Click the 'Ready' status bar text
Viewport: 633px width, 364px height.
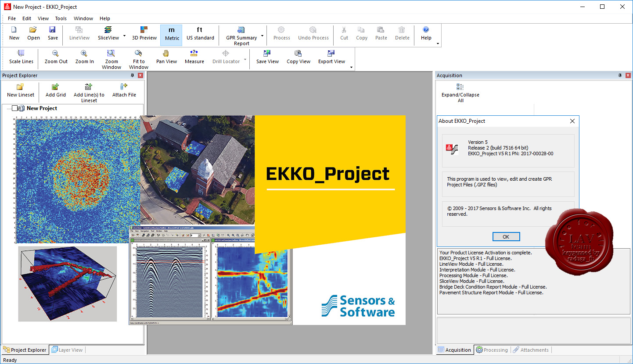point(10,360)
